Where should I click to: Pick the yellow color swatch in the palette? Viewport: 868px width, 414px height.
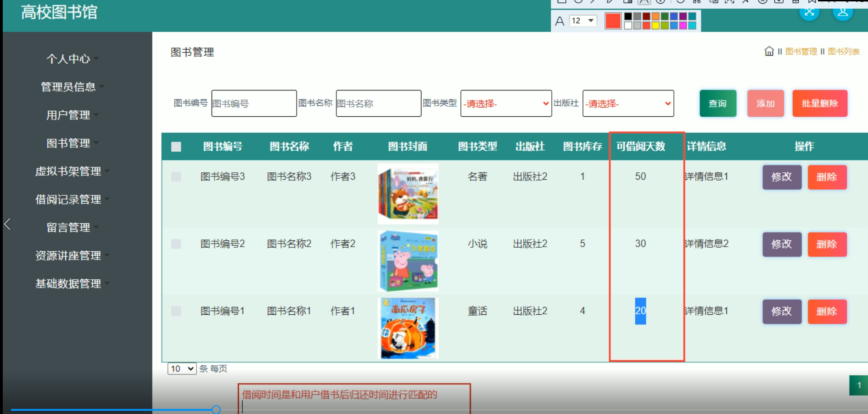[x=655, y=25]
